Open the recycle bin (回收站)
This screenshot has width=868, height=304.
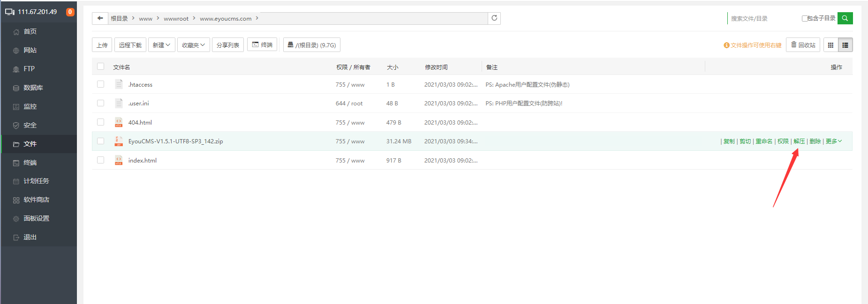point(803,45)
